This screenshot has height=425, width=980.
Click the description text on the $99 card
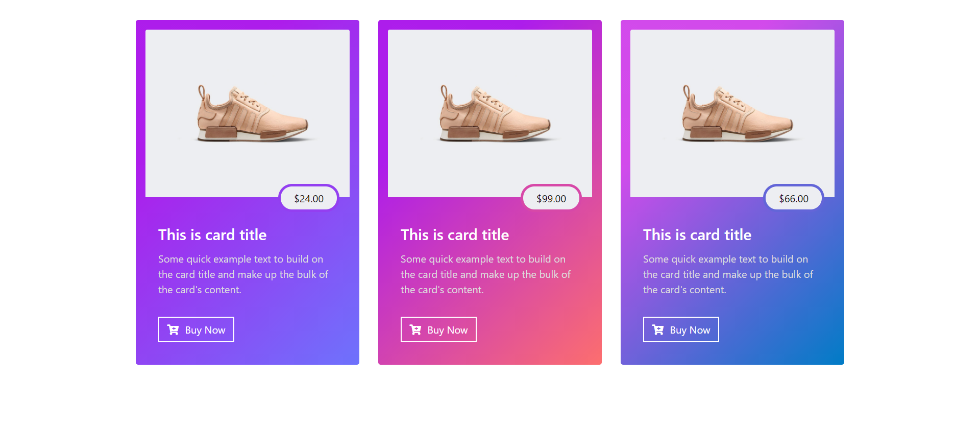point(485,274)
